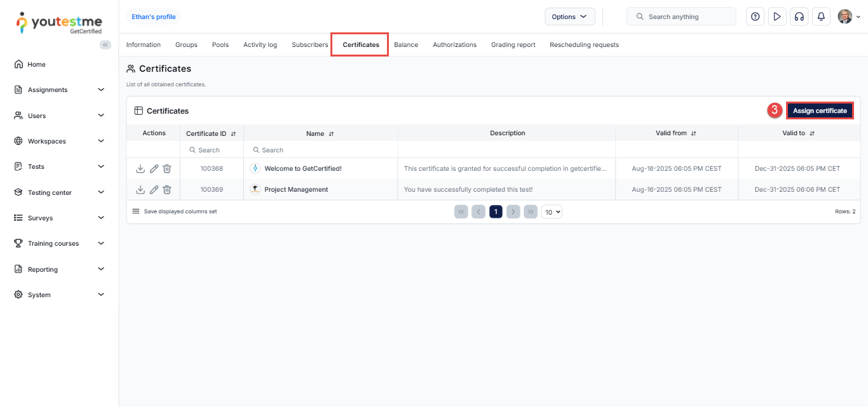868x407 pixels.
Task: Change rows per page dropdown
Action: pyautogui.click(x=552, y=212)
